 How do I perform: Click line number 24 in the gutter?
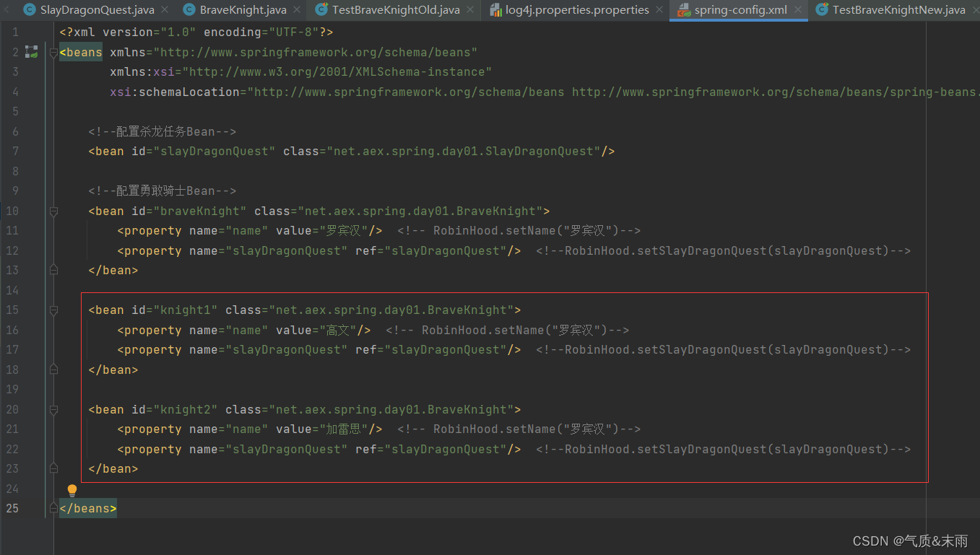pos(12,489)
